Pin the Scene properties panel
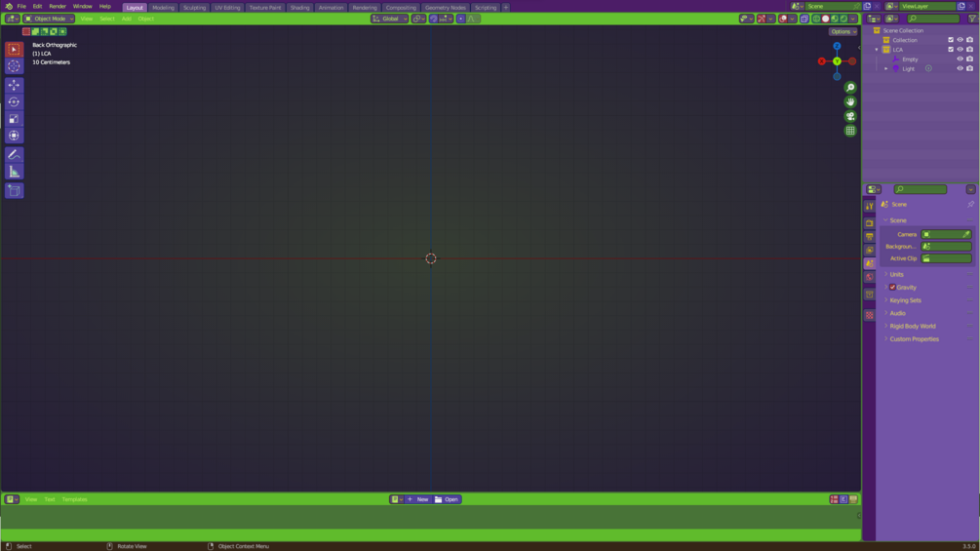980x551 pixels. coord(970,204)
